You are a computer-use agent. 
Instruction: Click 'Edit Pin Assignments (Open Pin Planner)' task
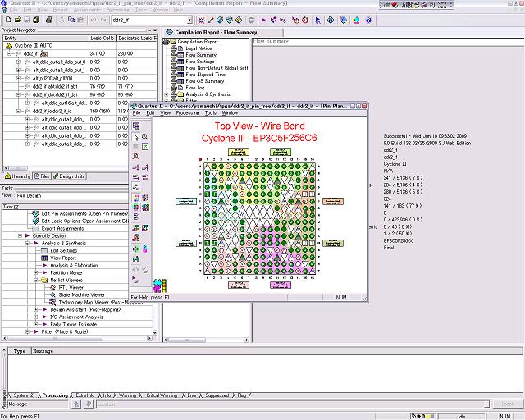click(84, 213)
